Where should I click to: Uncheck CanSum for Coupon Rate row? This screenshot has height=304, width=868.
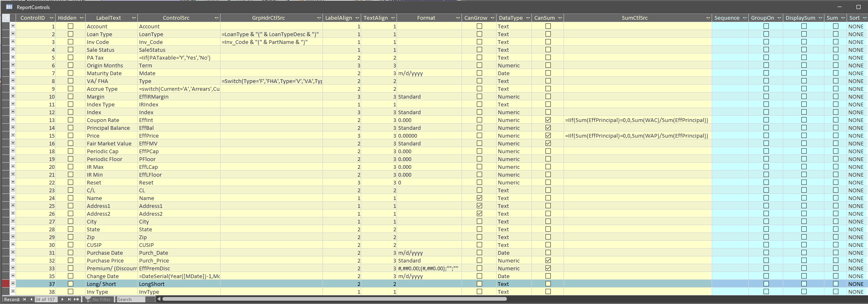click(548, 120)
